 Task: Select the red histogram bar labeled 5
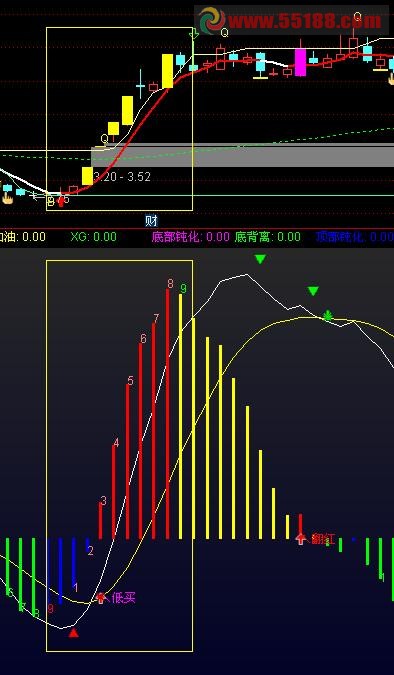(128, 461)
